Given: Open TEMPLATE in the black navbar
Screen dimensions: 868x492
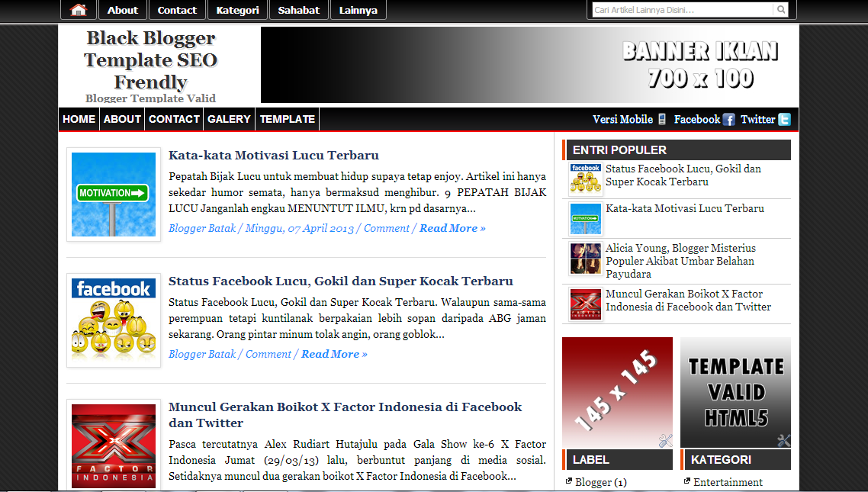Looking at the screenshot, I should point(288,119).
